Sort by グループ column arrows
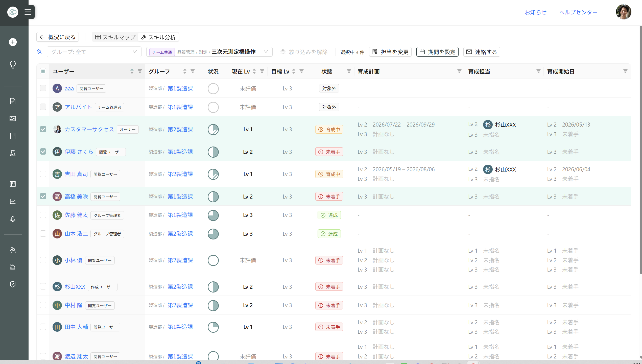Screen dimensions: 642x364 (185, 71)
